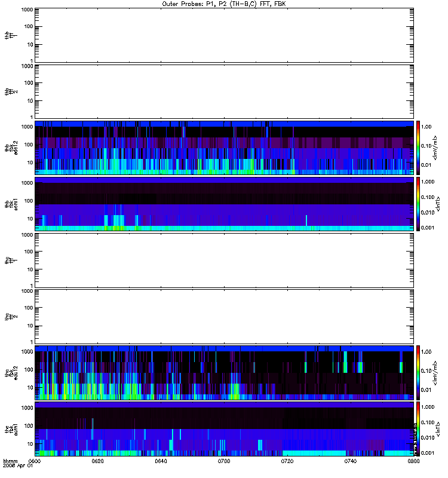Click the 0.001 value on thb scm1 color bar
The image size is (448, 478).
[428, 228]
